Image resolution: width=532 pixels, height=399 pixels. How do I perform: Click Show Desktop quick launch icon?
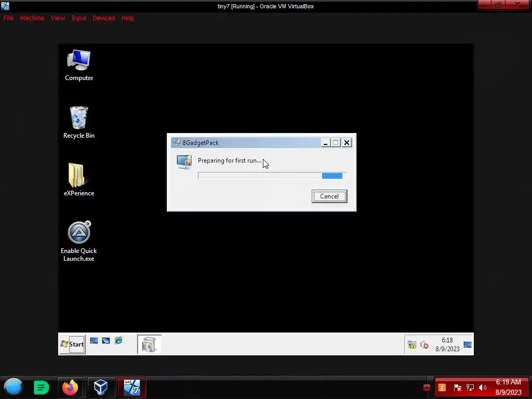click(x=94, y=340)
